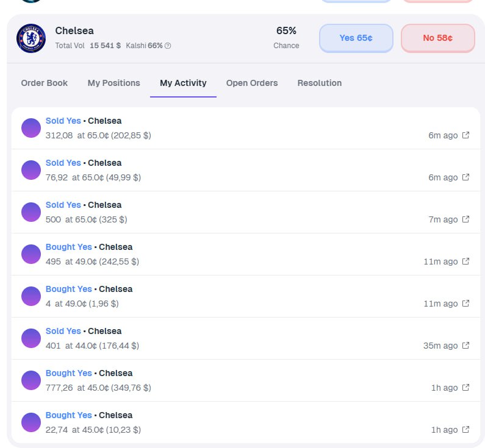The width and height of the screenshot is (485, 448).
Task: Open external link for 500 Sold Yes trade
Action: (x=465, y=219)
